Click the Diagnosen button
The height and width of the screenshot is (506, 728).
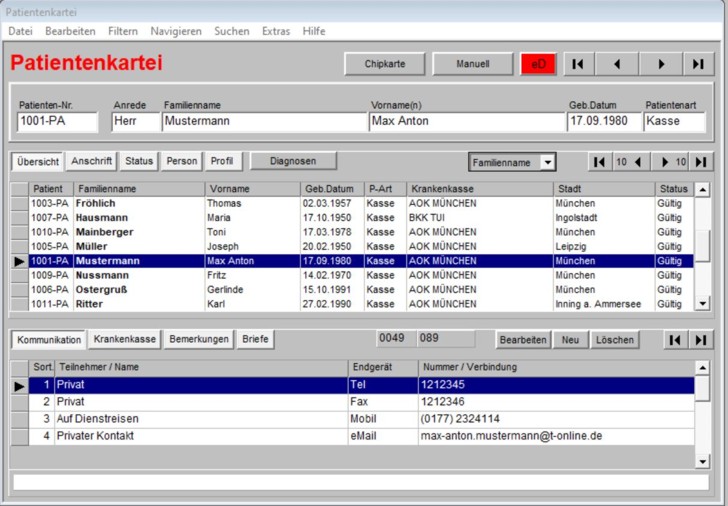coord(293,161)
